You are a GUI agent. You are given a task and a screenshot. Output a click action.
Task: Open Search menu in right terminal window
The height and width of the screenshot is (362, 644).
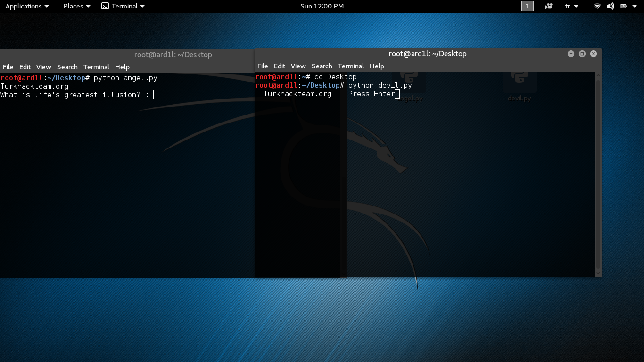click(322, 66)
